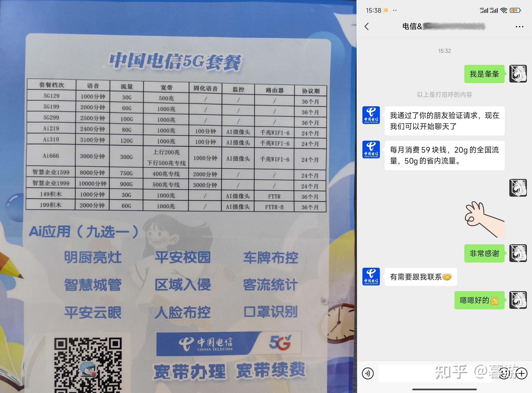Click the 客流统计 AI application
Viewport: 532px width, 393px height.
(x=271, y=284)
